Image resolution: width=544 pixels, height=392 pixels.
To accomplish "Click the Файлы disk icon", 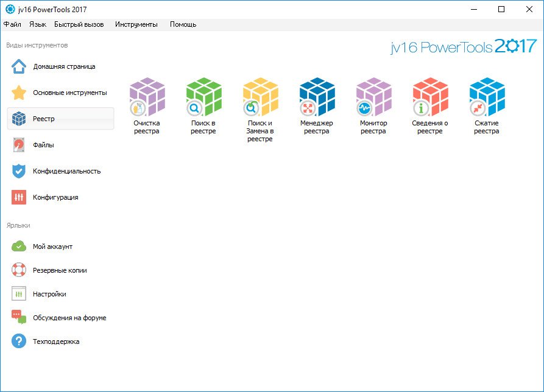I will 19,145.
